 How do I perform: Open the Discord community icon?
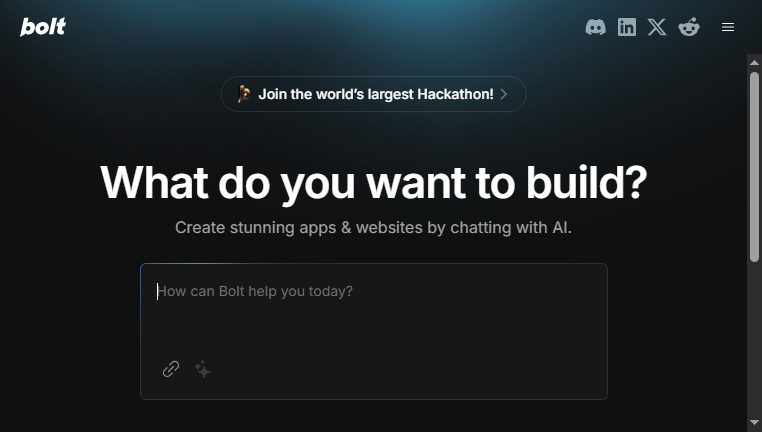(595, 27)
